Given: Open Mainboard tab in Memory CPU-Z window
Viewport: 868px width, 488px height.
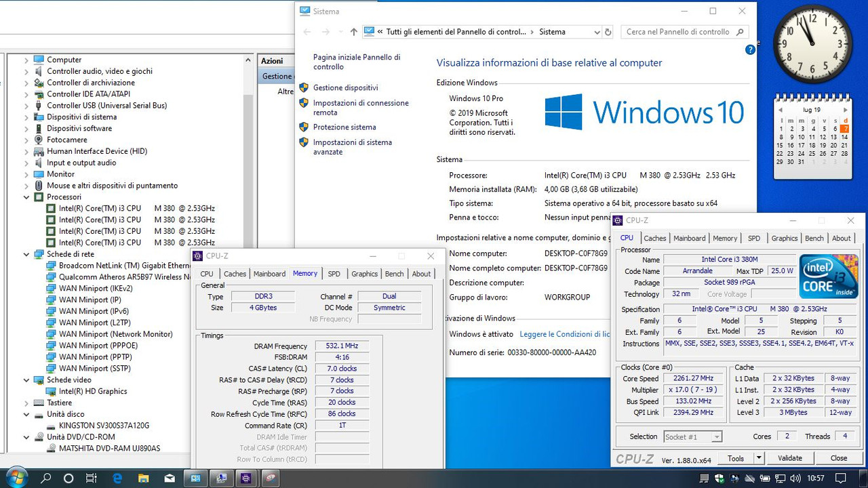Looking at the screenshot, I should 269,274.
